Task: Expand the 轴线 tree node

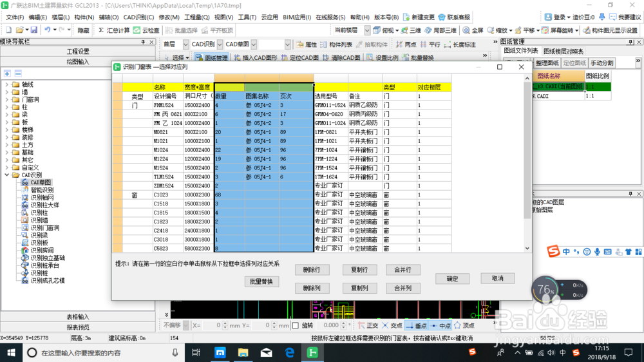Action: click(6, 84)
